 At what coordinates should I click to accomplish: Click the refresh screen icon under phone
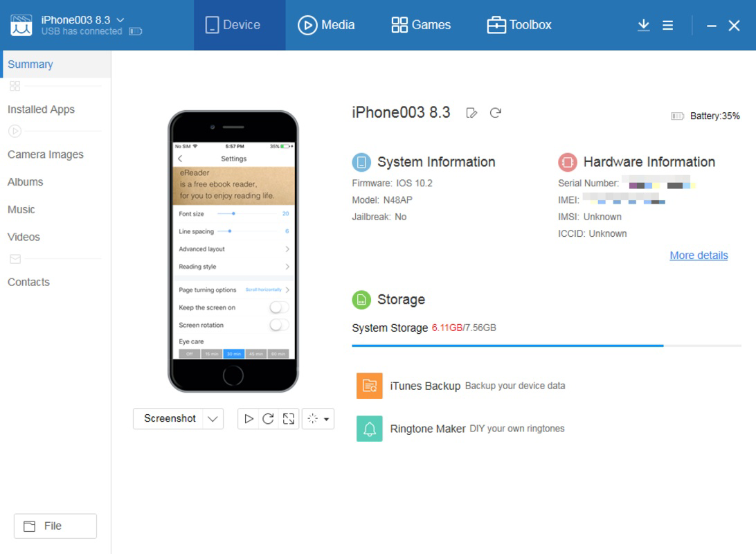(268, 418)
